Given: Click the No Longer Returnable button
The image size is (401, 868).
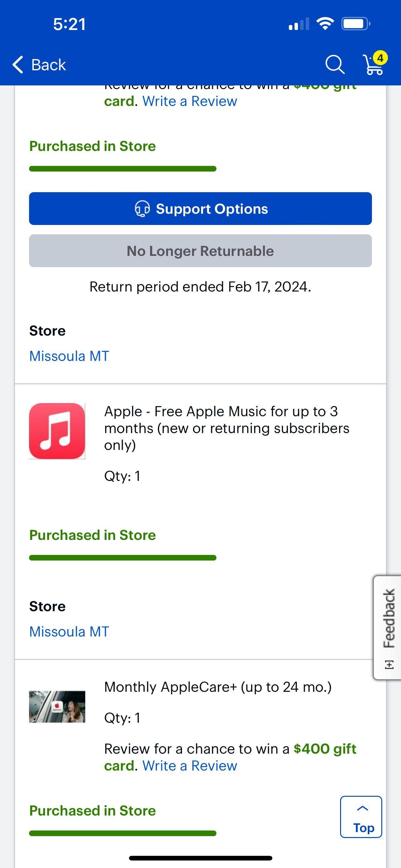Looking at the screenshot, I should [200, 251].
